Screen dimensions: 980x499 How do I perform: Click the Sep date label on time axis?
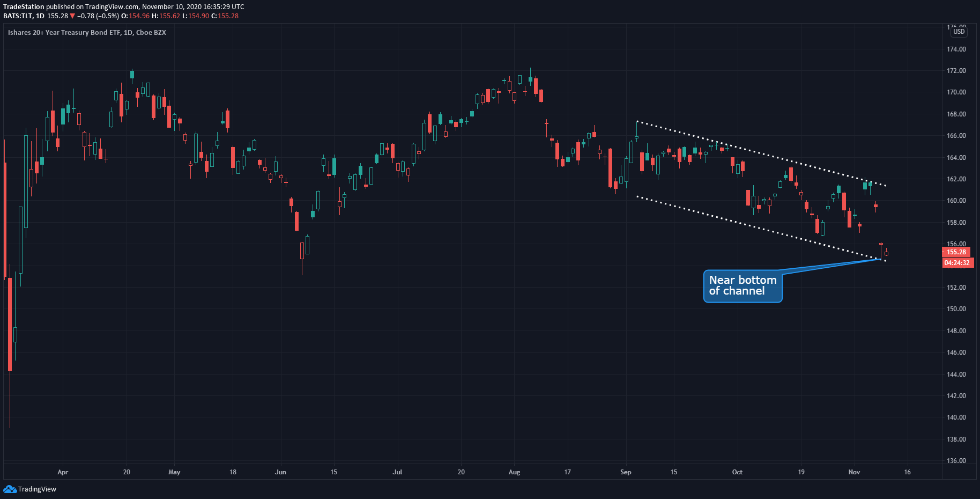point(626,472)
